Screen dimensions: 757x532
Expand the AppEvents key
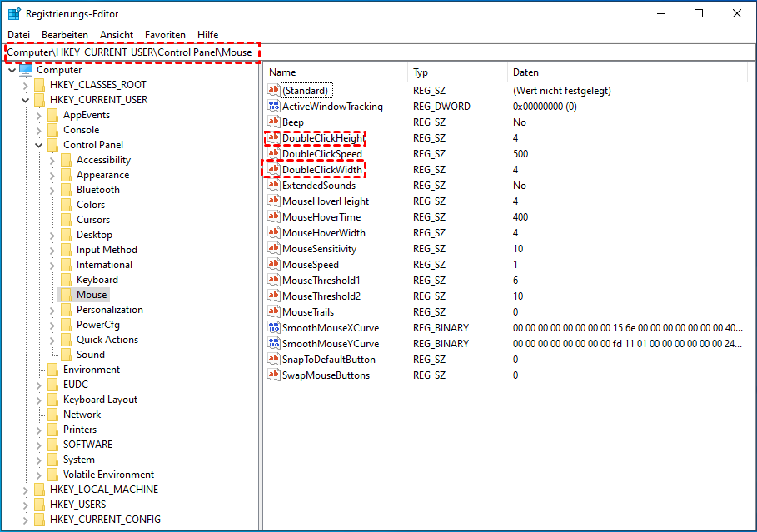click(38, 116)
